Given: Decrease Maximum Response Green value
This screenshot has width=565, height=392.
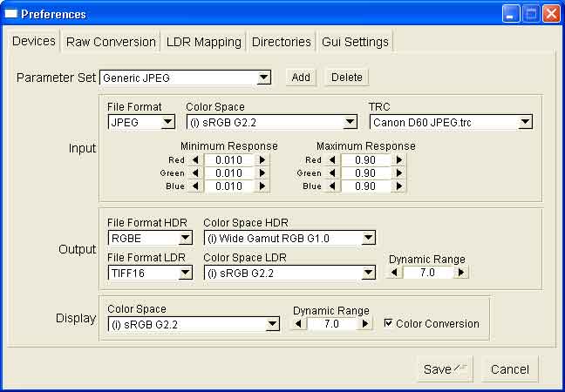Looking at the screenshot, I should [x=332, y=173].
